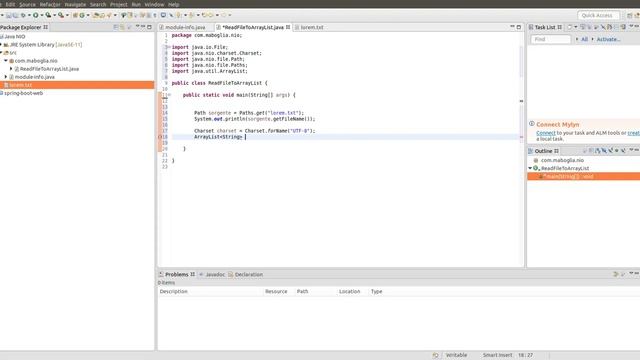Click the Connect link in Mylyn panel
This screenshot has height=360, width=640.
(x=546, y=133)
